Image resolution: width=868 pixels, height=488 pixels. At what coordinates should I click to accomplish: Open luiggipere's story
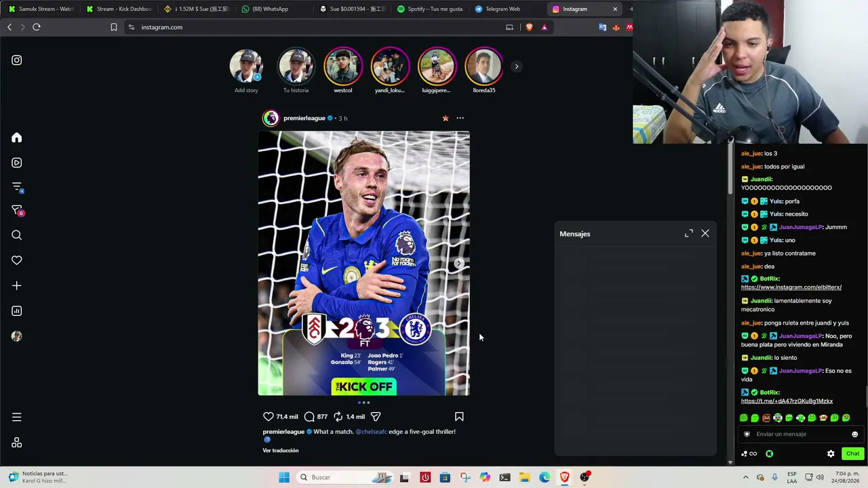click(437, 66)
